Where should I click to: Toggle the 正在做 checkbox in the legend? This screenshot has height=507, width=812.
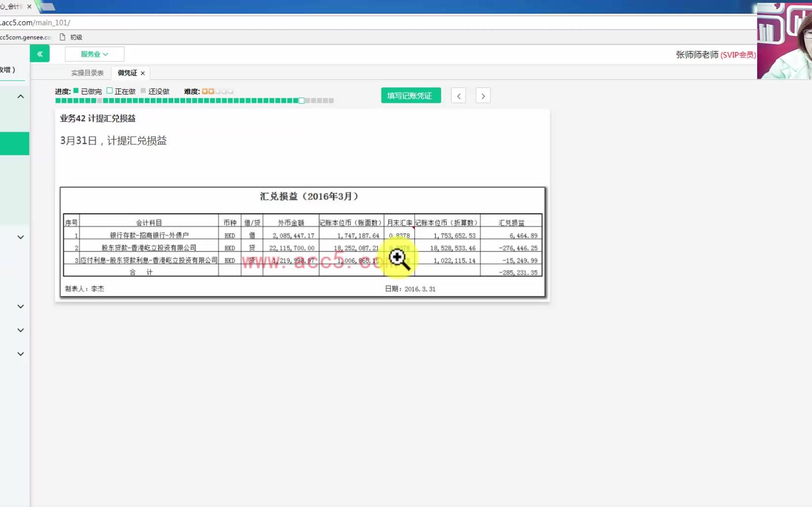(x=109, y=91)
